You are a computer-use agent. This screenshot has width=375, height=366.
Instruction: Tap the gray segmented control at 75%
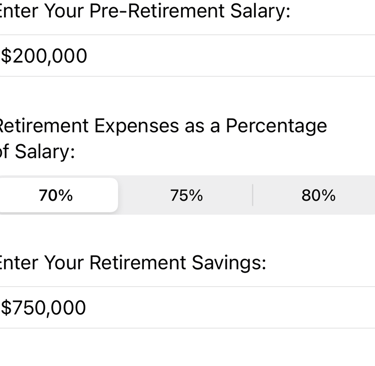186,195
